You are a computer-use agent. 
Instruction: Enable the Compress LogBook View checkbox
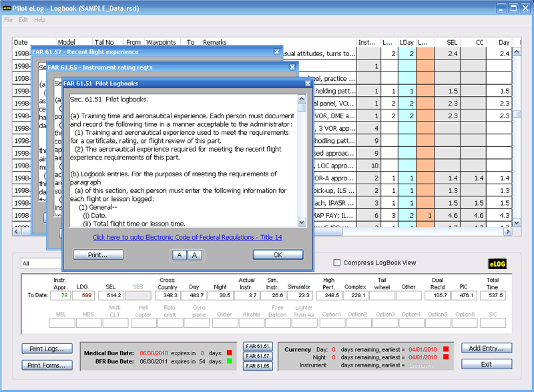click(x=337, y=262)
